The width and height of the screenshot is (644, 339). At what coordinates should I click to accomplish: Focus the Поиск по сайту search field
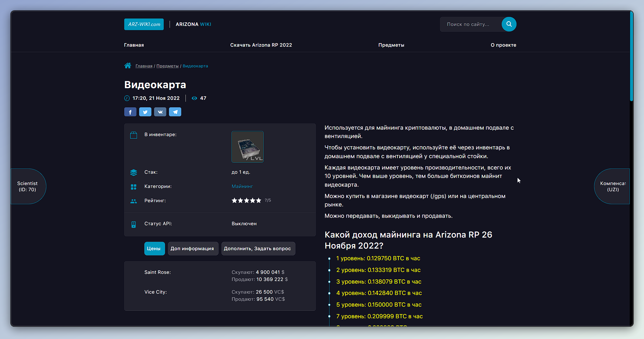471,24
